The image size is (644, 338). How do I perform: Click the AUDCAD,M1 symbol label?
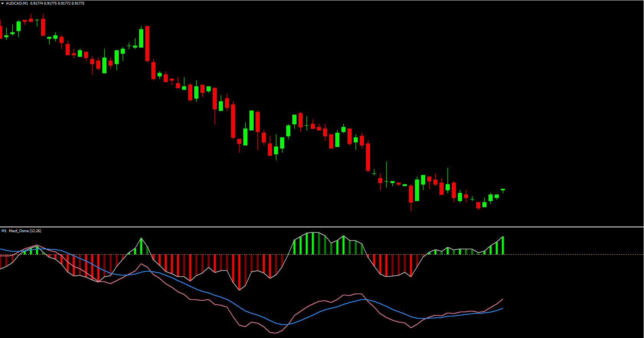click(17, 3)
